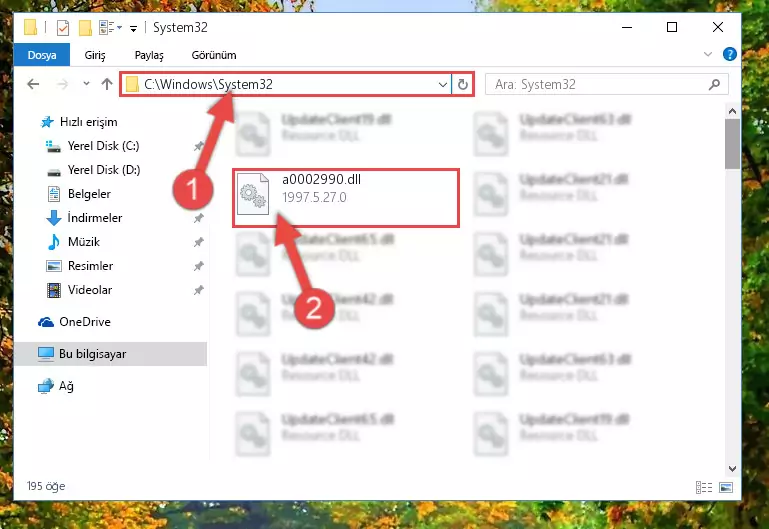Click the pin icon next to İndirmeler
The height and width of the screenshot is (529, 769).
click(x=199, y=218)
